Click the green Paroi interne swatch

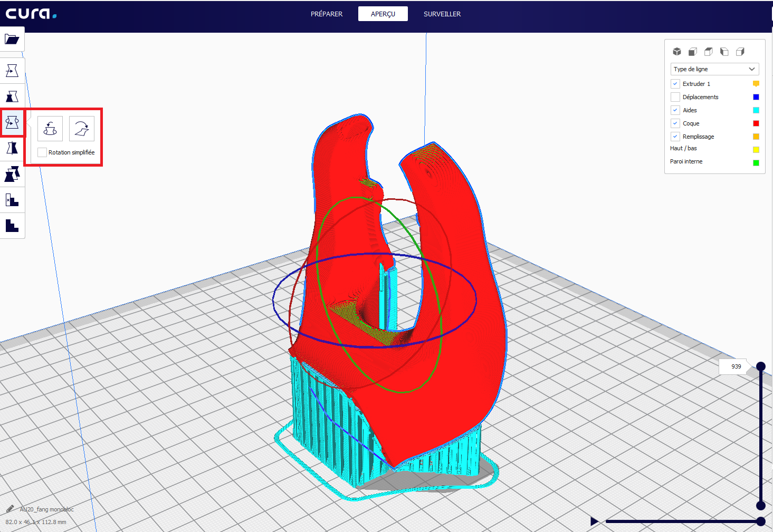(x=756, y=163)
